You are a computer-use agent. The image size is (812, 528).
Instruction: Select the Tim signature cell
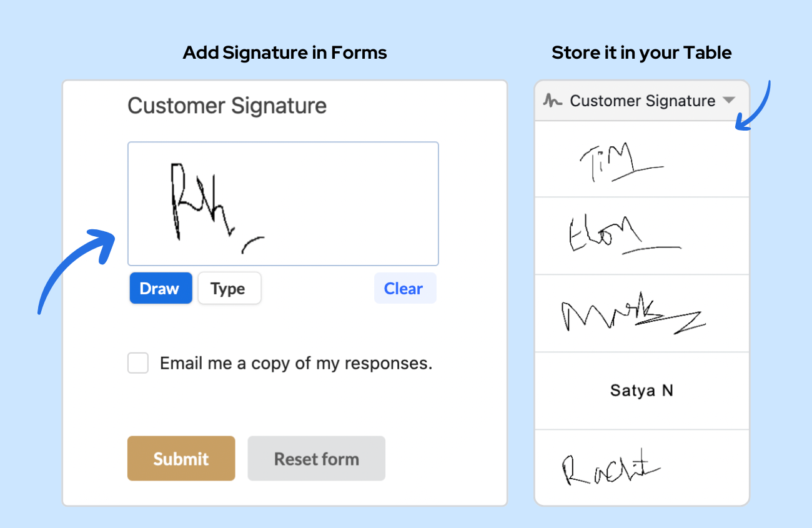[641, 160]
